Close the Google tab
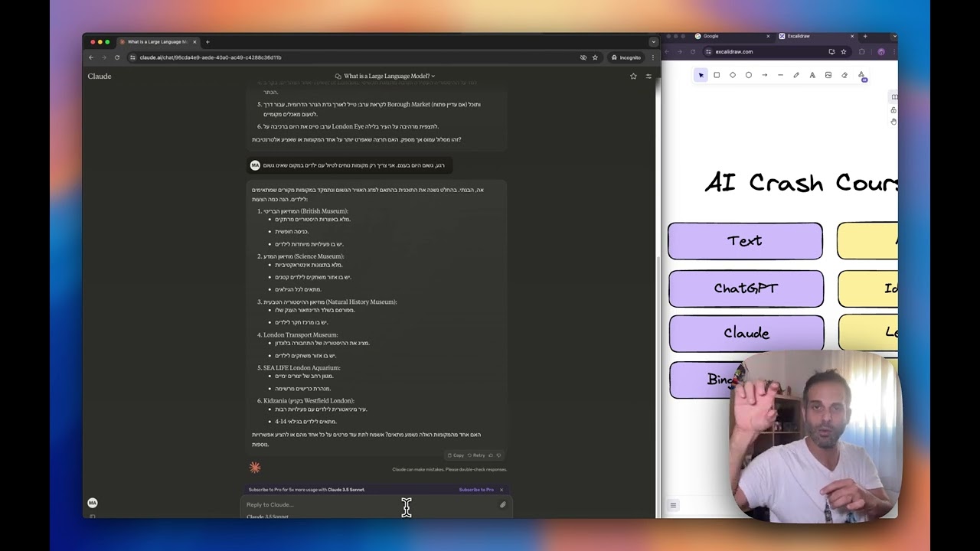Viewport: 980px width, 551px height. (x=768, y=36)
